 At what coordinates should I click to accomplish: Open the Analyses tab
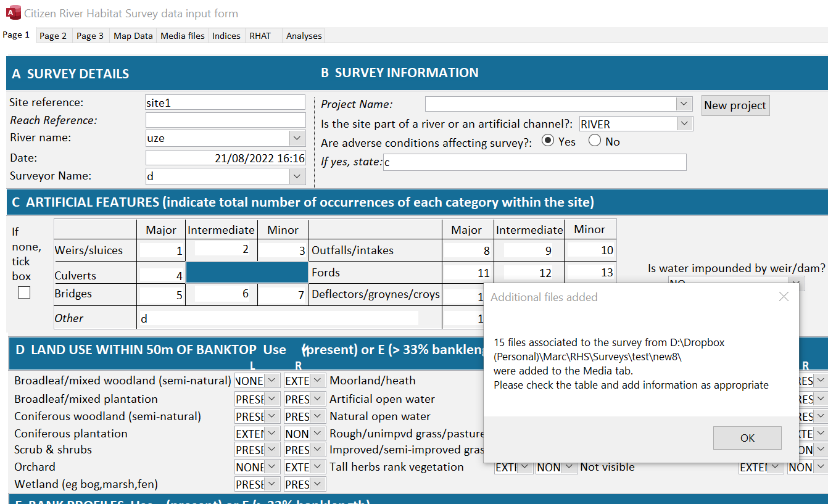point(304,36)
